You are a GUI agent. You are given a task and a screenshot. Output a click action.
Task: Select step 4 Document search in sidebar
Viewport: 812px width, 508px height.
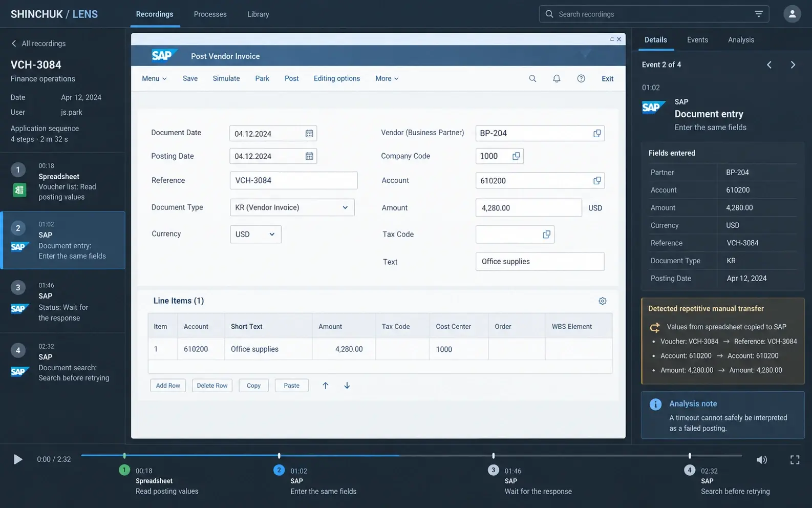click(62, 363)
